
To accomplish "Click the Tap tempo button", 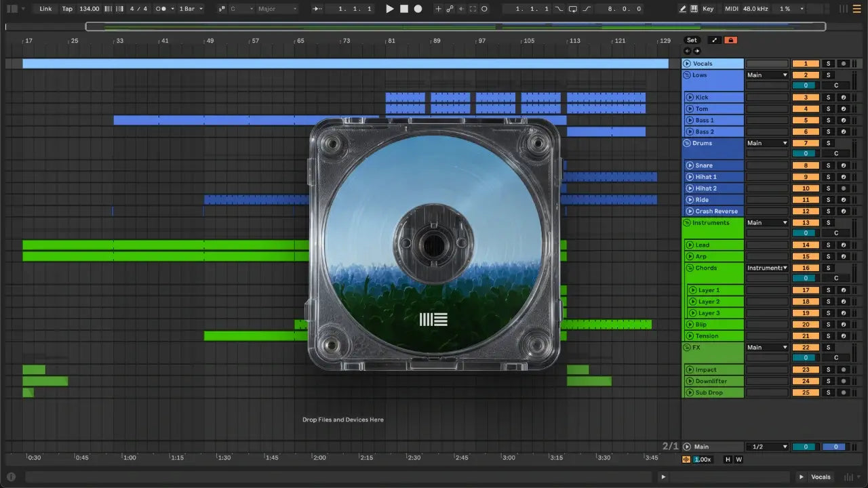I will 67,9.
